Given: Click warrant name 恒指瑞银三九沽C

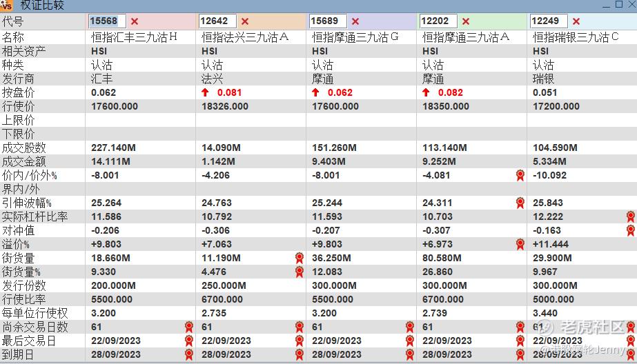Looking at the screenshot, I should click(x=576, y=37).
